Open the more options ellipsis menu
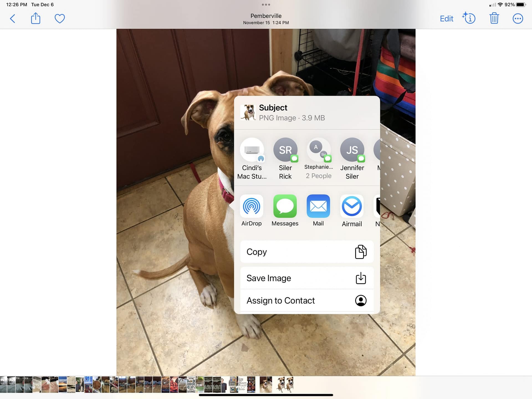 tap(518, 19)
